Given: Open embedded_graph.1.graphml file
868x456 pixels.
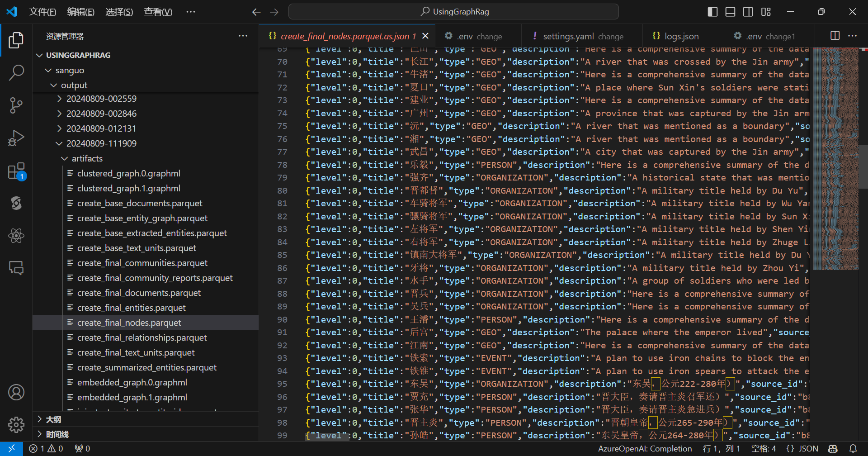Looking at the screenshot, I should coord(132,397).
